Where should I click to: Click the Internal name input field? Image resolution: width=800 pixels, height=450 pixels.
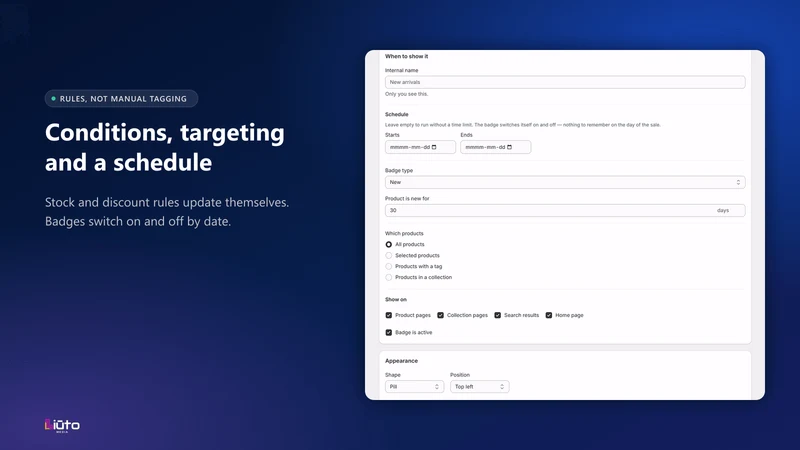565,82
